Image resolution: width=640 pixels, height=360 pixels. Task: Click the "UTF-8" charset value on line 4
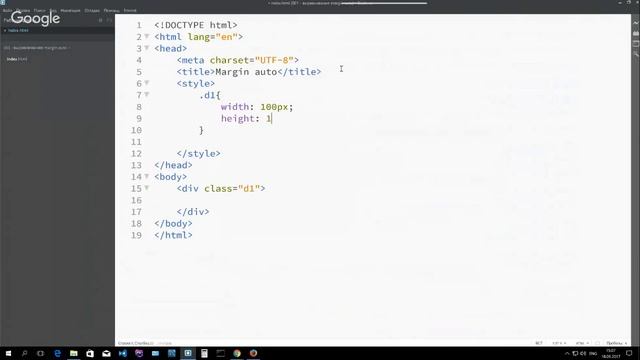[274, 60]
